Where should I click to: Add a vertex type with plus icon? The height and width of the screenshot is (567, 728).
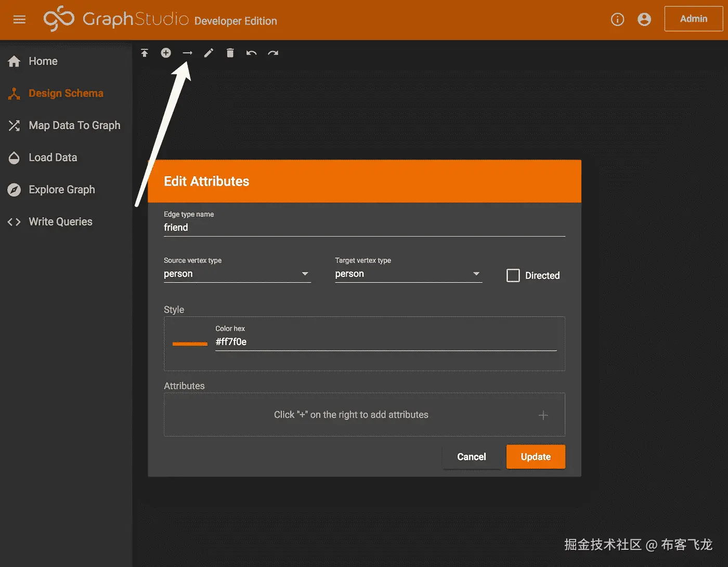166,53
